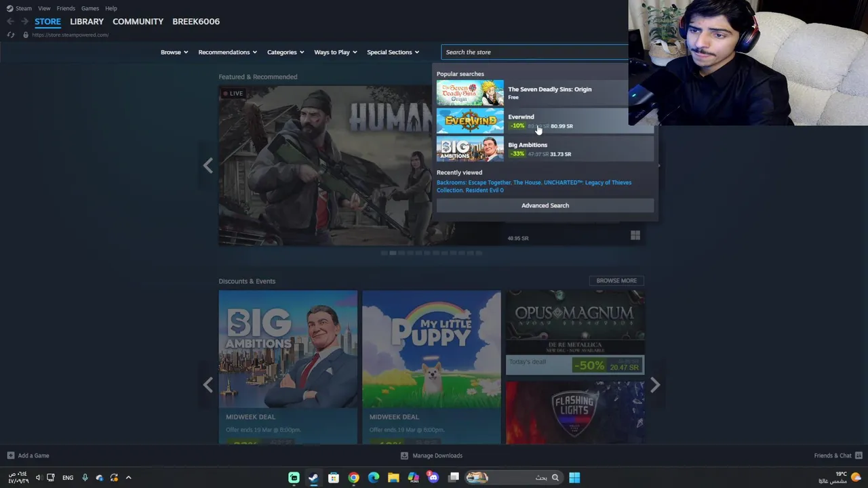Select The Seven Deadly Sins: Origin result

click(x=545, y=93)
